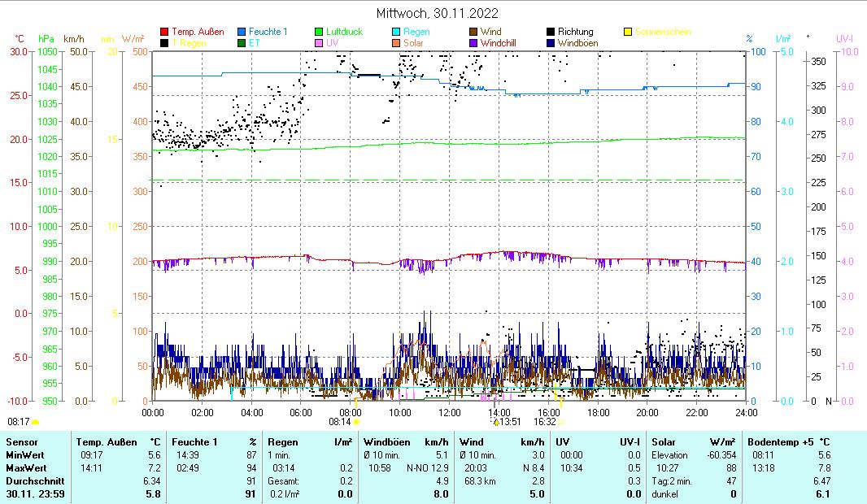Image resolution: width=867 pixels, height=504 pixels.
Task: Click the sunrise sun icon at 08:14
Action: 356,422
